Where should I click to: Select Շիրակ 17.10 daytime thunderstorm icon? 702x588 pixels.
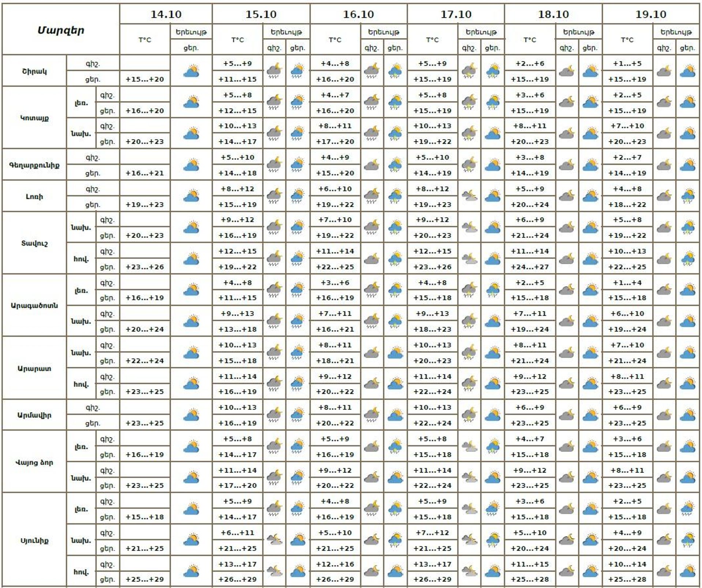(x=493, y=71)
